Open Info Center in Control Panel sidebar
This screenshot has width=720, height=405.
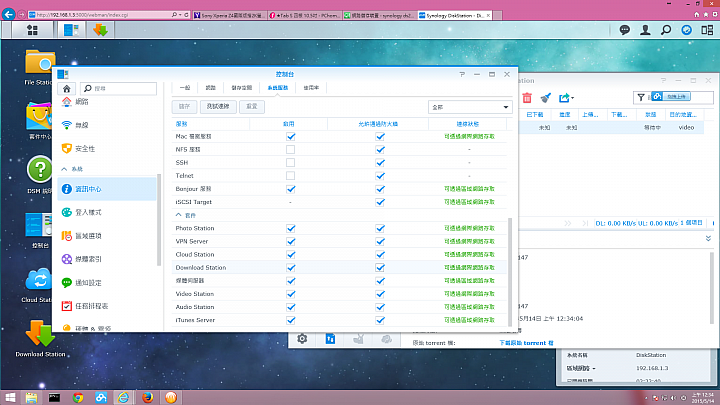tap(107, 189)
